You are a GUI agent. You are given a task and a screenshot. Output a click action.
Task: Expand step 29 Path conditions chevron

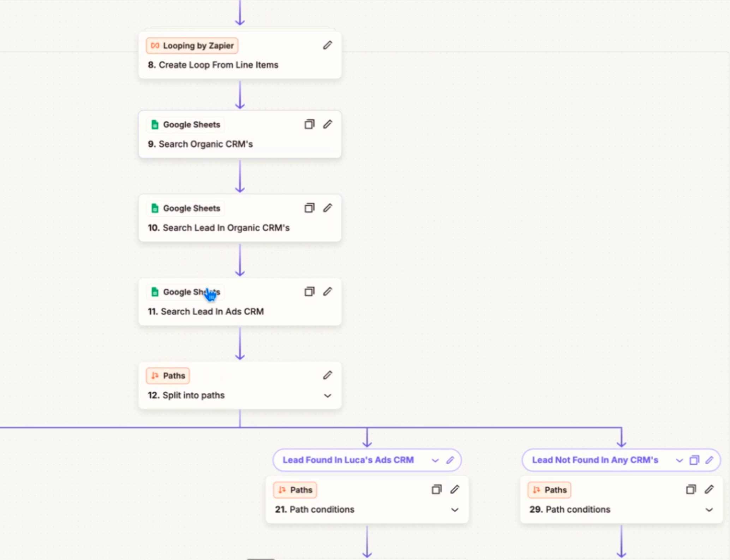(x=709, y=510)
